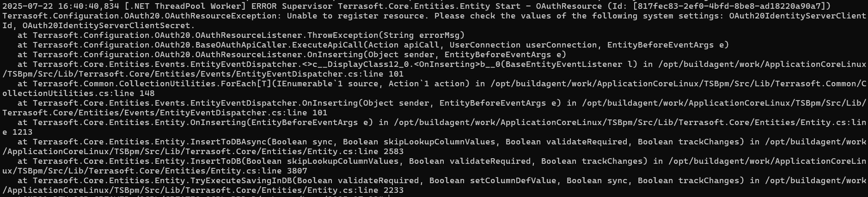
Task: Click the OAuthResourceException class name
Action: [220, 16]
